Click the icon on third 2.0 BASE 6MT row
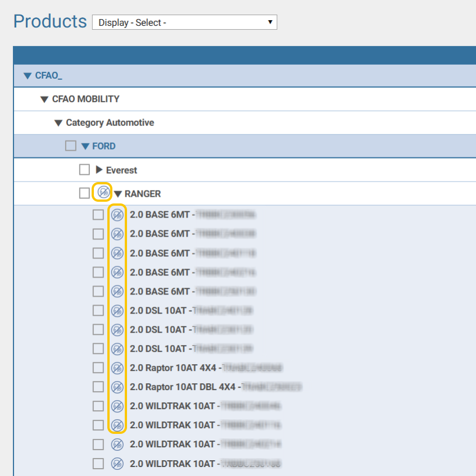The width and height of the screenshot is (476, 476). (x=117, y=253)
